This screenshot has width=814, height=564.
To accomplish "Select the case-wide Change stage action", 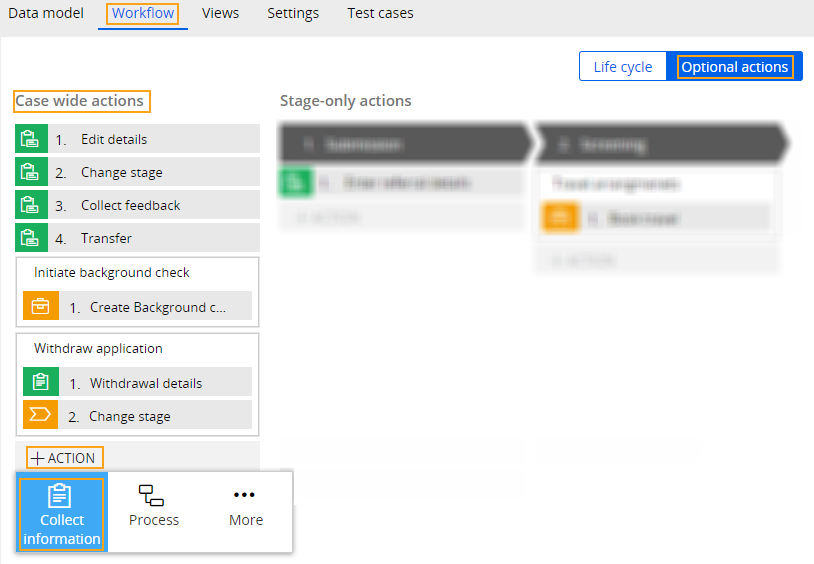I will click(x=138, y=172).
